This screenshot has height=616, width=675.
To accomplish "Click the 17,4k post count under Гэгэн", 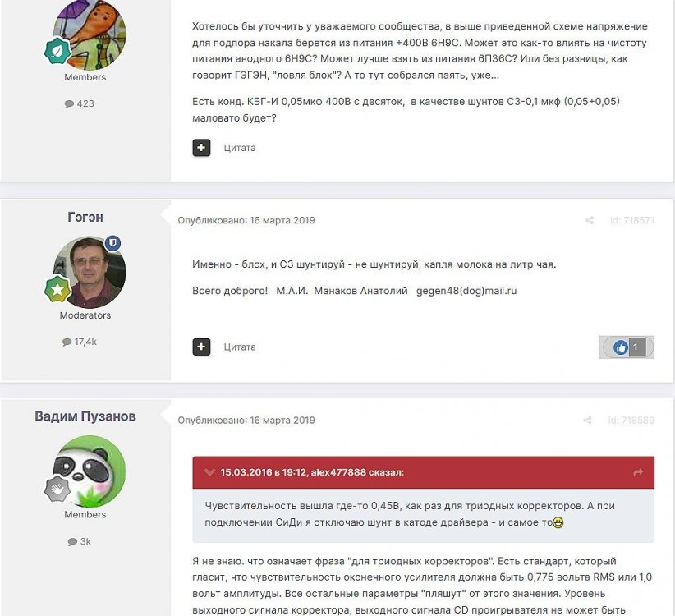I will pos(80,342).
